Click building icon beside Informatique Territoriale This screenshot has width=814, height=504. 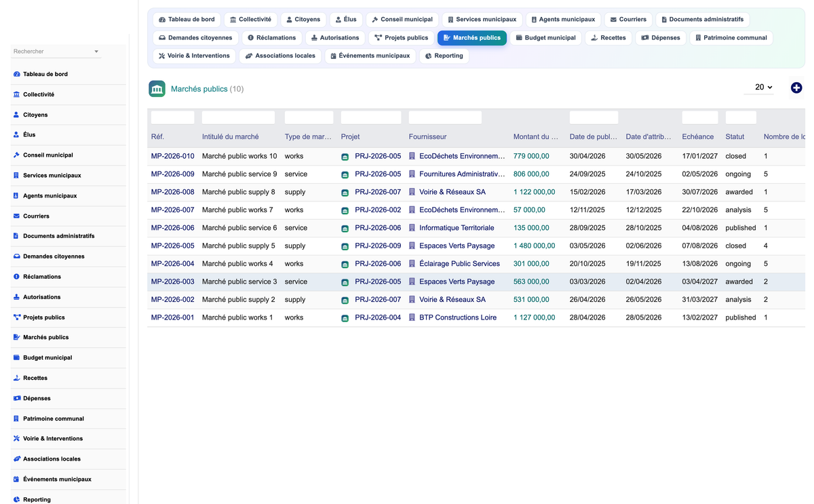(x=412, y=228)
